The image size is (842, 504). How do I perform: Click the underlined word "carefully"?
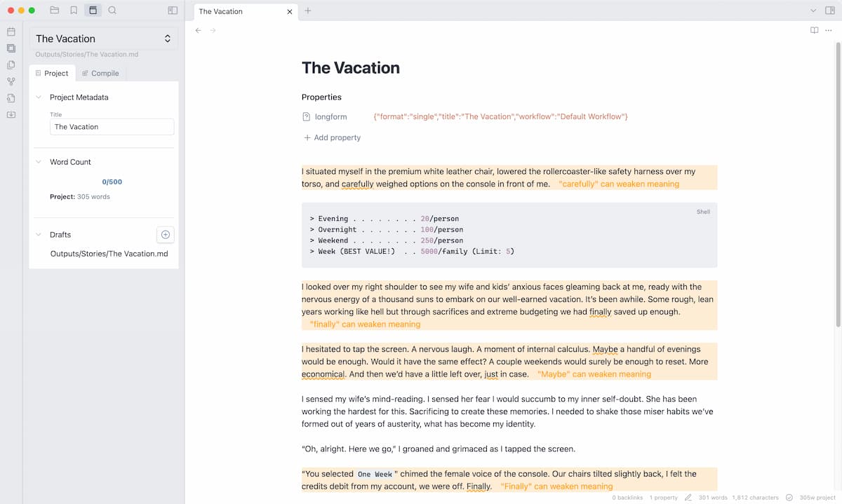pos(359,184)
